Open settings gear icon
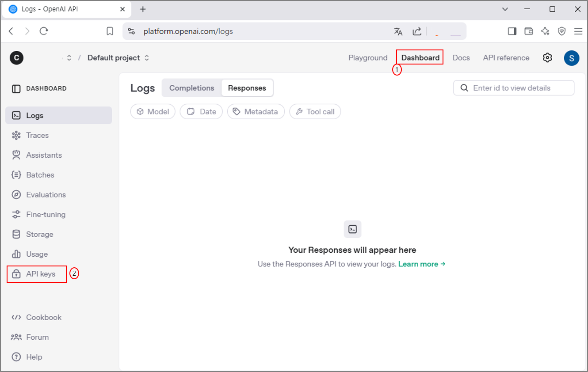The width and height of the screenshot is (588, 372). coord(547,58)
